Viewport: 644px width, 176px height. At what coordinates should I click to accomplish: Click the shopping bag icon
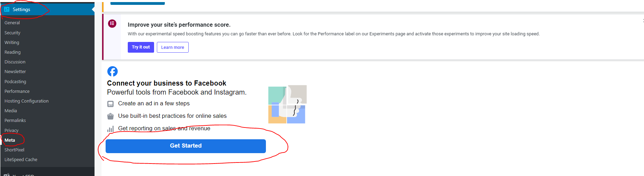(110, 116)
